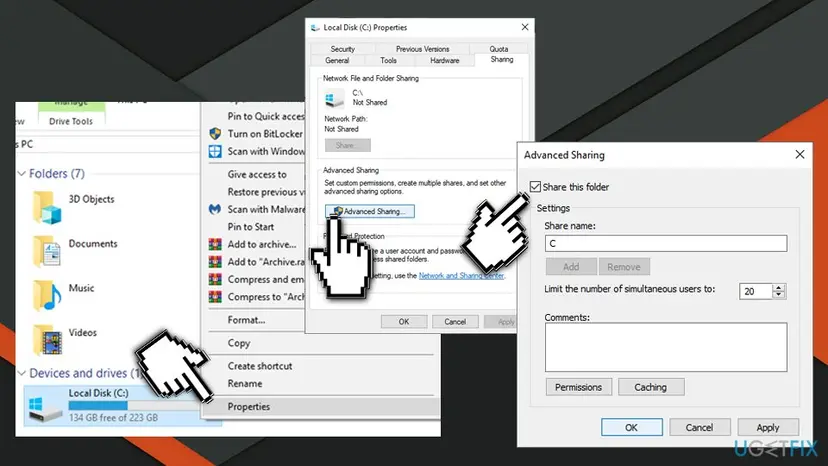Click the WinRAR icon beside Compress and email
Image resolution: width=828 pixels, height=466 pixels.
(x=215, y=279)
